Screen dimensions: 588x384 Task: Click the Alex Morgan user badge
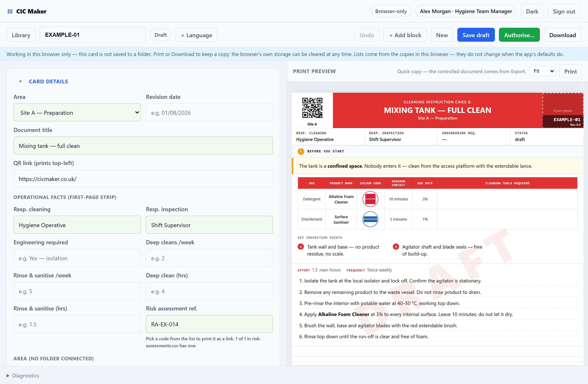pos(466,11)
